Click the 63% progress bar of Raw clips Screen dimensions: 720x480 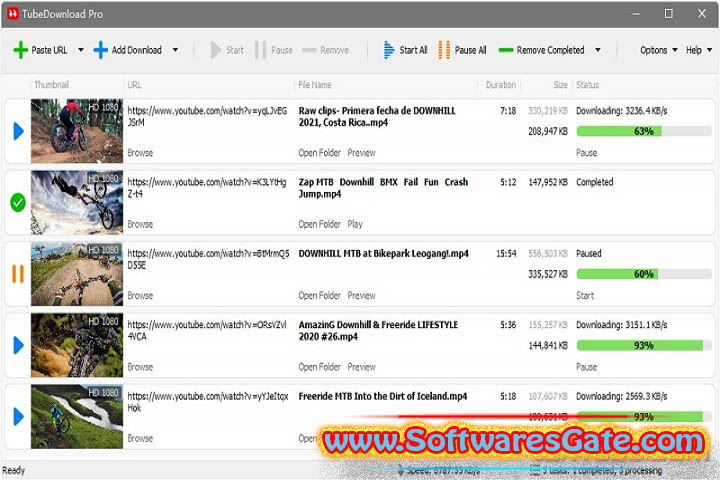pyautogui.click(x=644, y=131)
